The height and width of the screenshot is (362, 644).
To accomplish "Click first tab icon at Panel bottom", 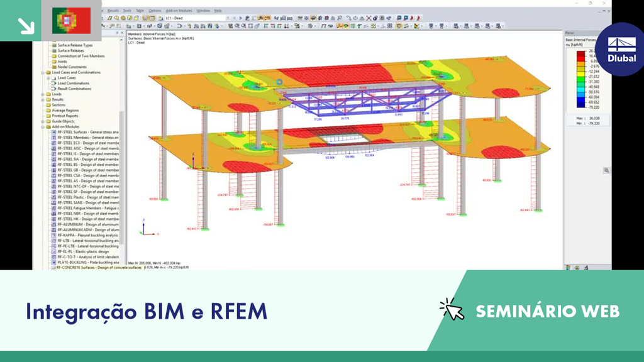I will tap(568, 268).
